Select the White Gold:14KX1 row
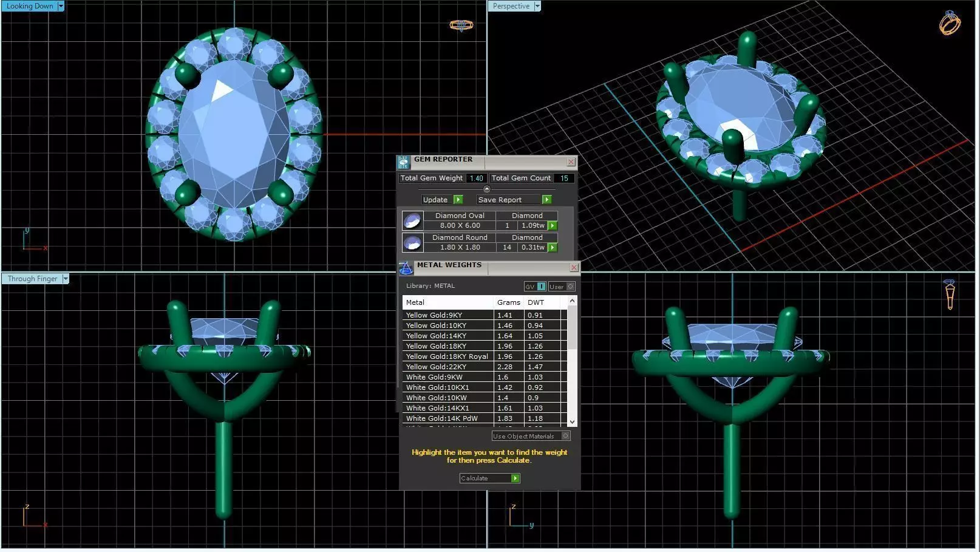This screenshot has width=980, height=552. click(485, 408)
